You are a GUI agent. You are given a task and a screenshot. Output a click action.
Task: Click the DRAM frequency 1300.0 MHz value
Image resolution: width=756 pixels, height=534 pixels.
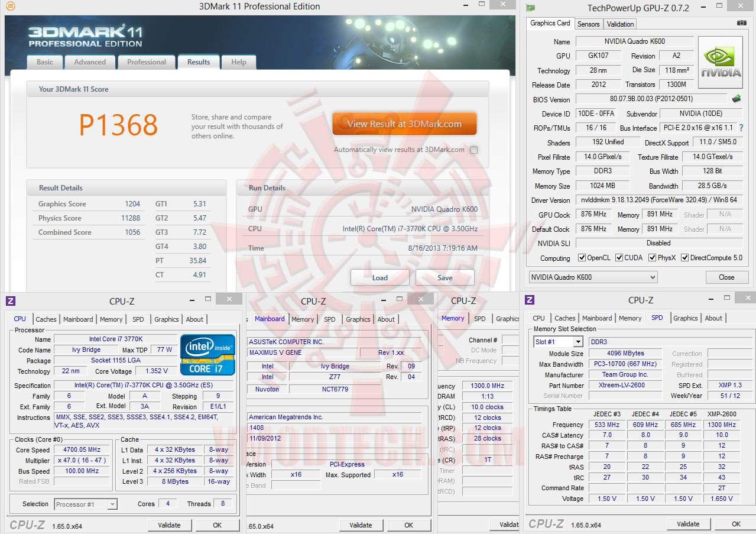click(487, 386)
